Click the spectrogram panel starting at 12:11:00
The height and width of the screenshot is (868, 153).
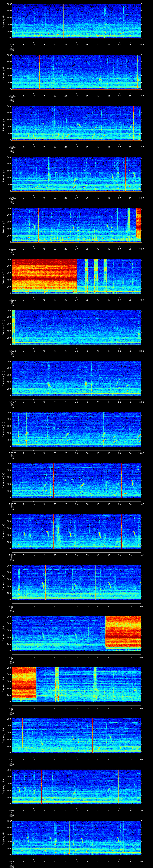[x=77, y=531]
